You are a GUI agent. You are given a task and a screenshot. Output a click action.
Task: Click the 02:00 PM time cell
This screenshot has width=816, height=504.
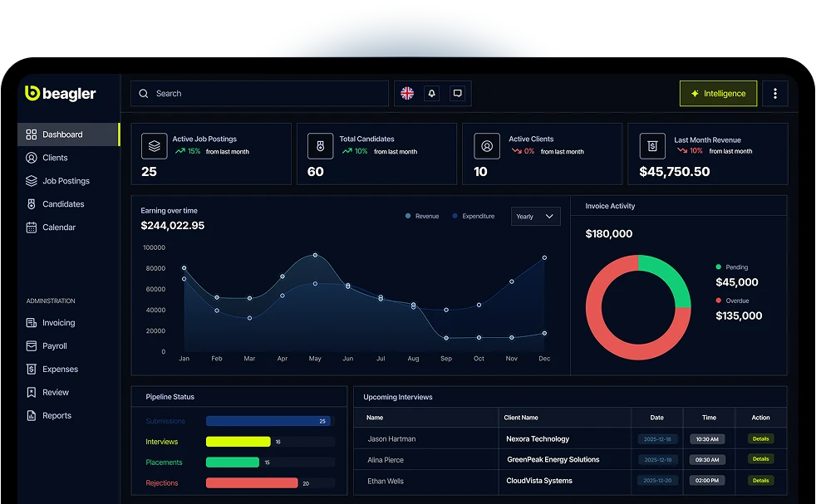tap(706, 481)
